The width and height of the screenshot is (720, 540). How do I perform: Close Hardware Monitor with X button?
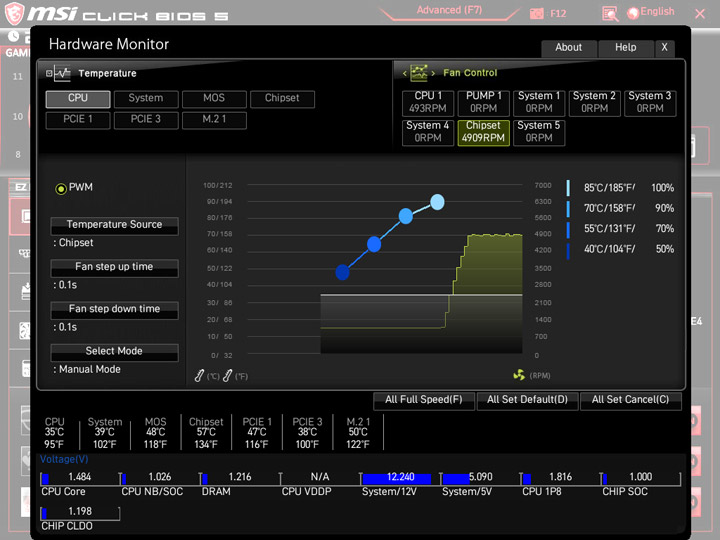pyautogui.click(x=664, y=48)
